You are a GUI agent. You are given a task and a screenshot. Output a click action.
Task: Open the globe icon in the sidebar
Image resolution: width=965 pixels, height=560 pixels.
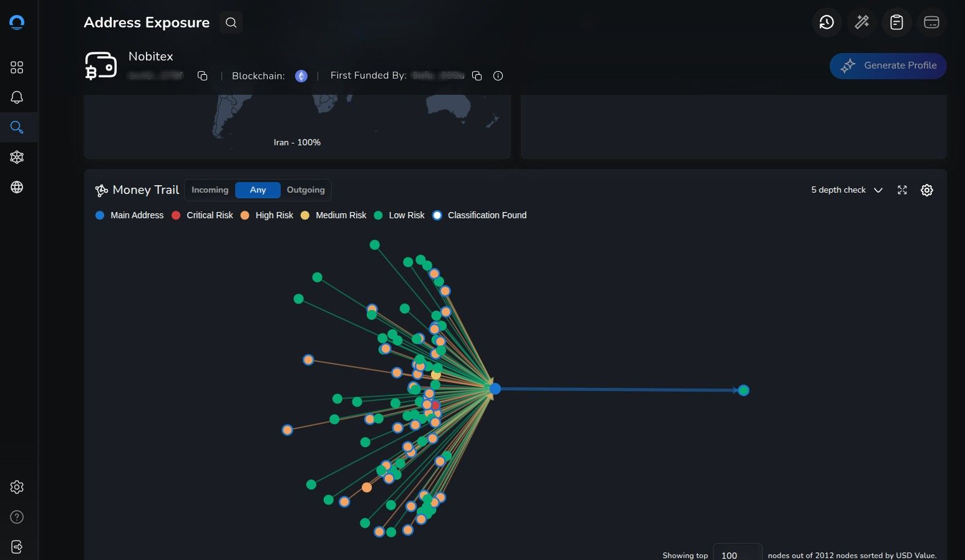tap(17, 187)
